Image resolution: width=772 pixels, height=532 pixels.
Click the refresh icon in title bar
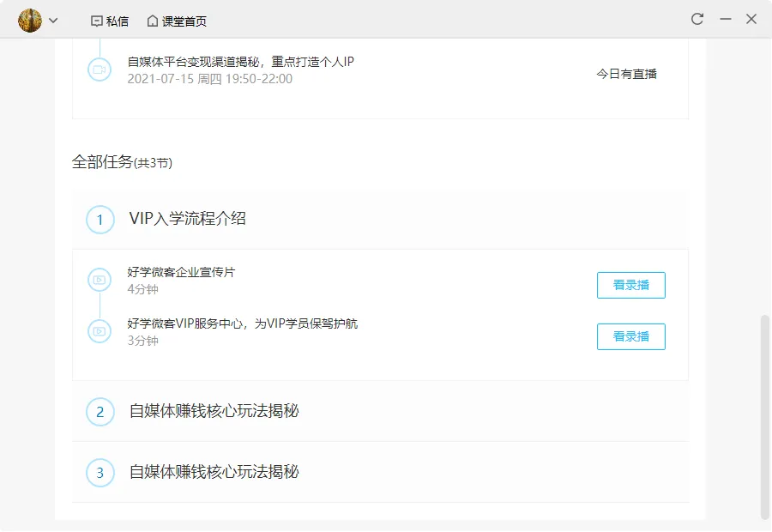click(x=697, y=19)
